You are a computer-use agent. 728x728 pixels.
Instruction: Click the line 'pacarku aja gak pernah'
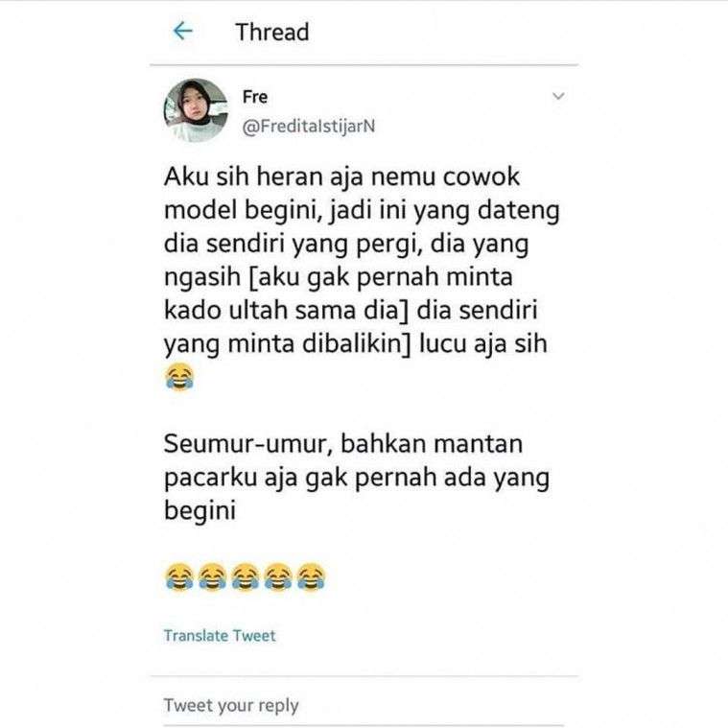300,479
